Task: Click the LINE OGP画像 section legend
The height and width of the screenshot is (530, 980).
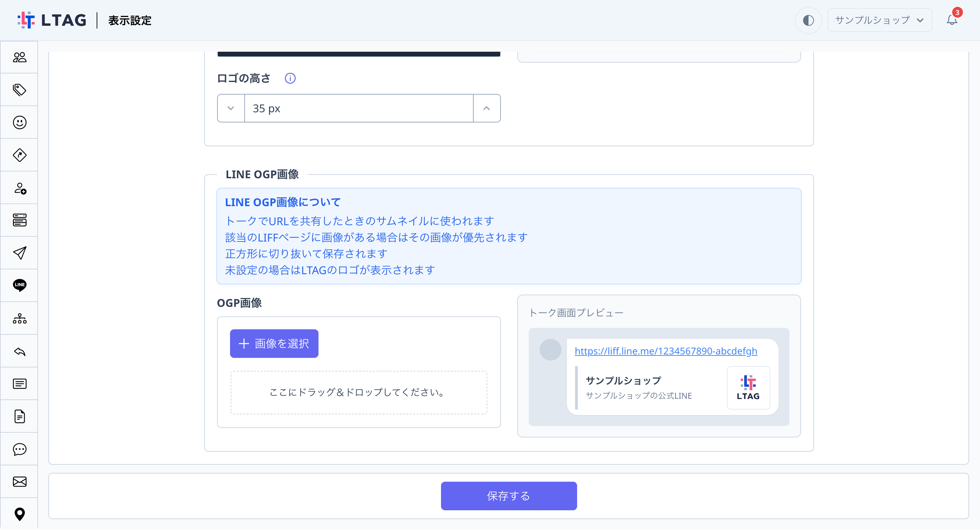Action: pyautogui.click(x=262, y=175)
